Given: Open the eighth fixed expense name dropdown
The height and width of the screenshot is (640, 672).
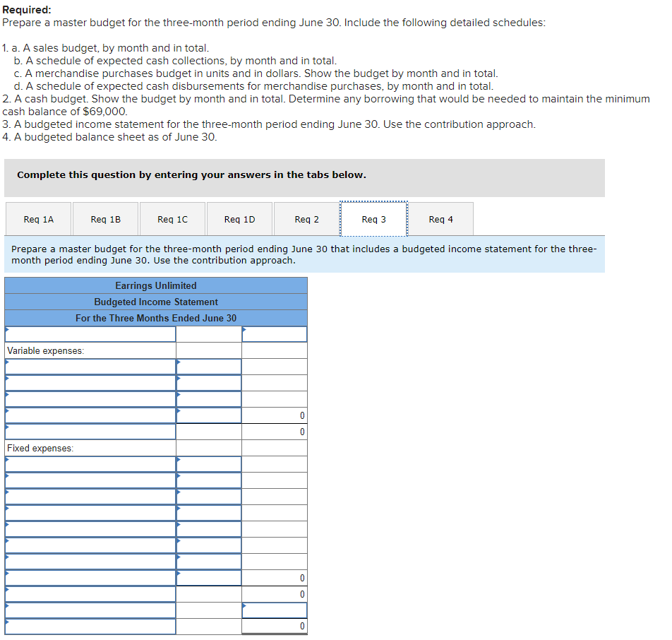Looking at the screenshot, I should pos(90,579).
